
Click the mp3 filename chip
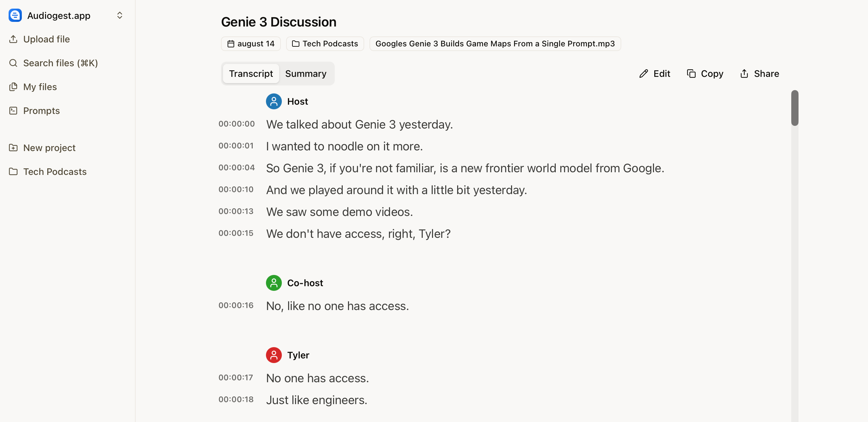point(495,44)
